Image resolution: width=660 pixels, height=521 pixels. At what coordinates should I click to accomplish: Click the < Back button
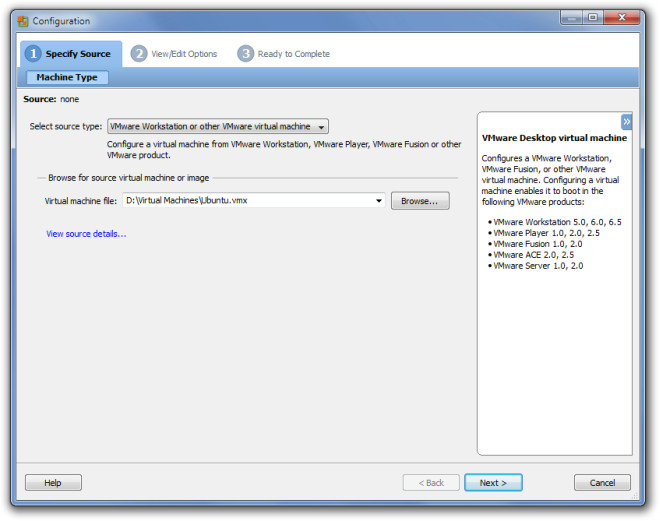[x=431, y=483]
